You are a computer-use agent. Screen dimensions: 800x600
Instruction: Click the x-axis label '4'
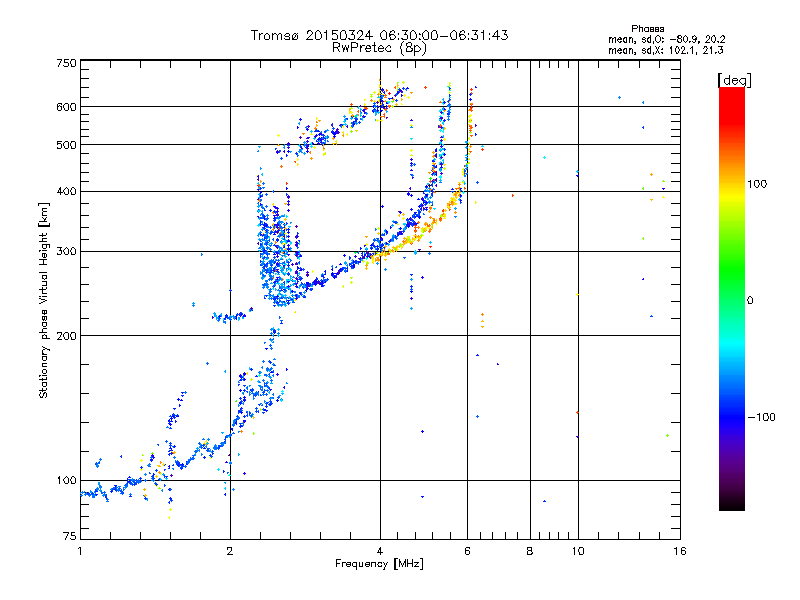pos(380,551)
